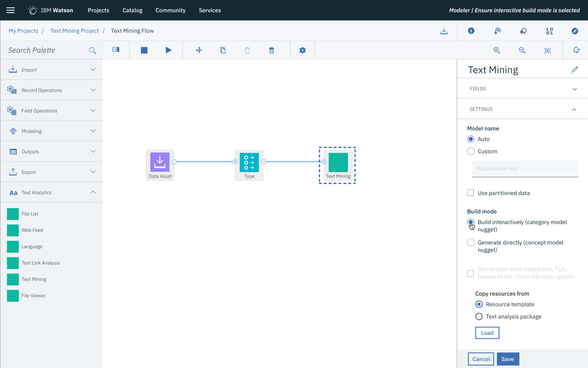Fit the flow to screen

click(547, 50)
